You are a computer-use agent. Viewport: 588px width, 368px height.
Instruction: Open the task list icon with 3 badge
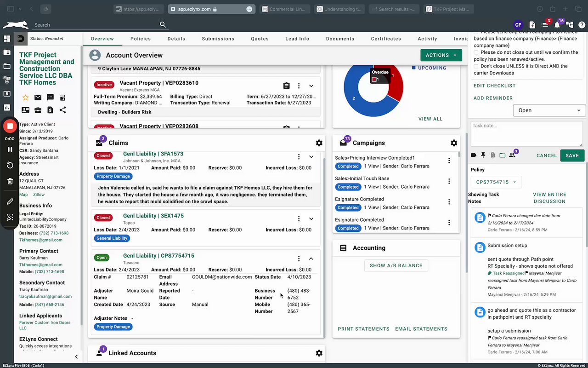click(x=544, y=25)
